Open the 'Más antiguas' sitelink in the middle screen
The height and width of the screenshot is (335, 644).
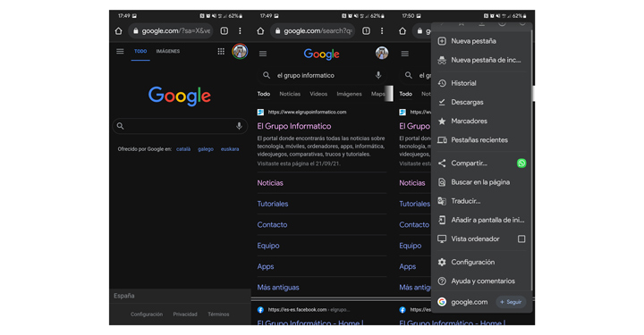278,288
